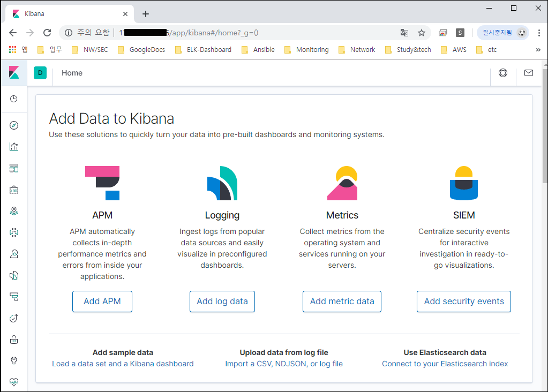Open the Network bookmark folder

[357, 50]
